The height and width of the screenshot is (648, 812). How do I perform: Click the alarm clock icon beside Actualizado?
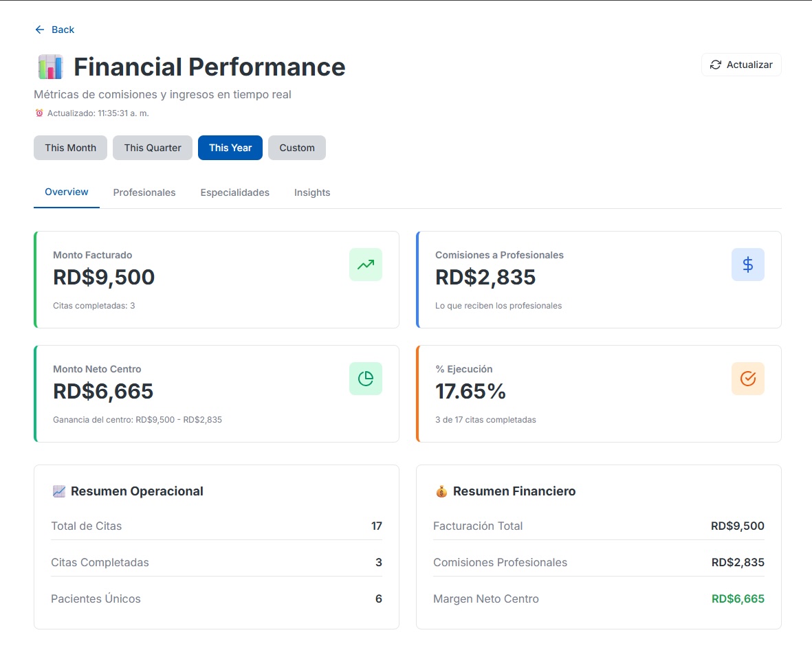click(39, 113)
